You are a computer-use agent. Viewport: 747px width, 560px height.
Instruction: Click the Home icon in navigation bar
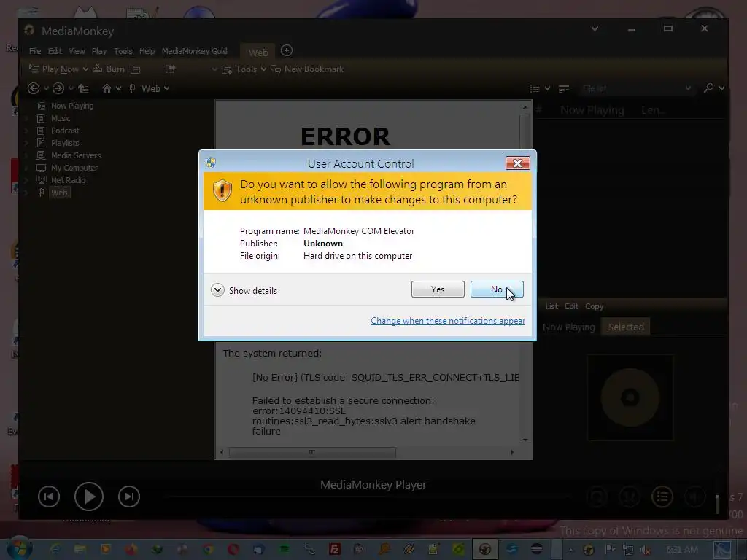click(107, 88)
